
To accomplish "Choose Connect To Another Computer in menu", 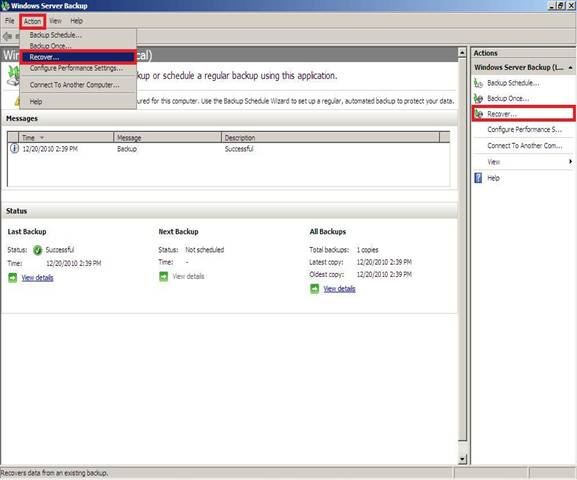I will [78, 85].
